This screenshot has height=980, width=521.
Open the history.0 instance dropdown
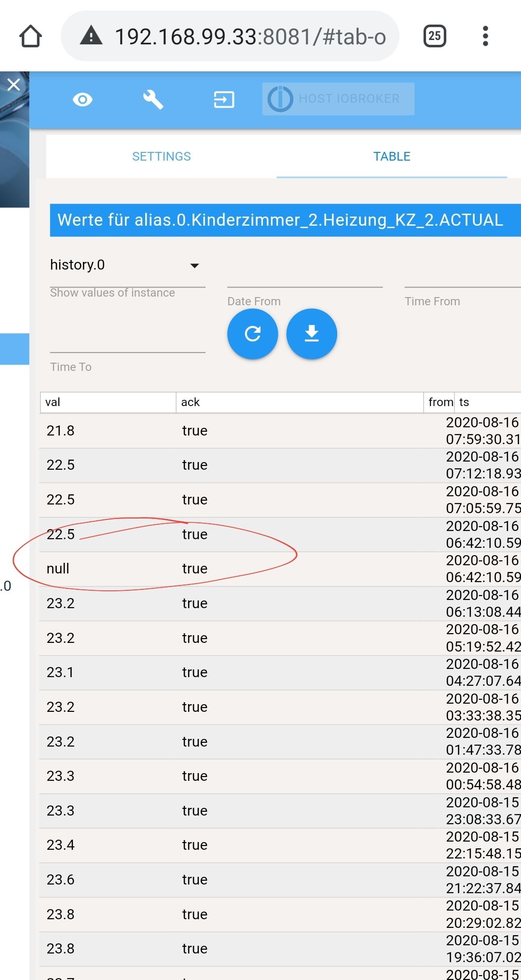(x=128, y=266)
